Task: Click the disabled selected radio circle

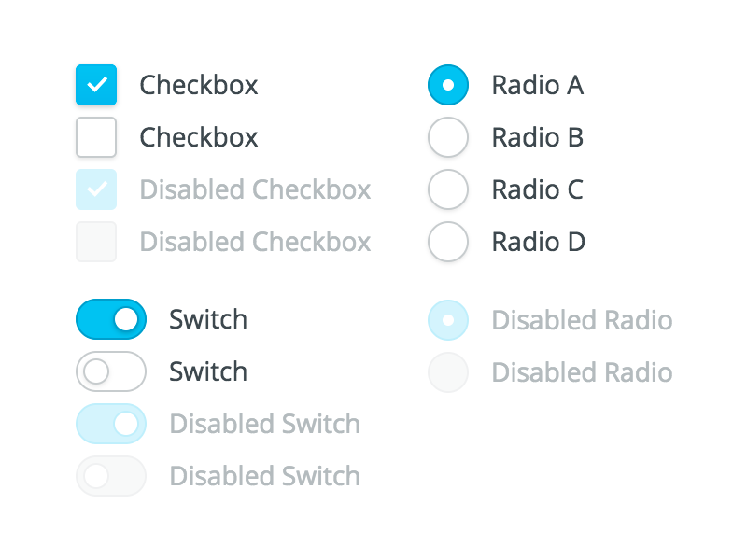Action: [447, 320]
